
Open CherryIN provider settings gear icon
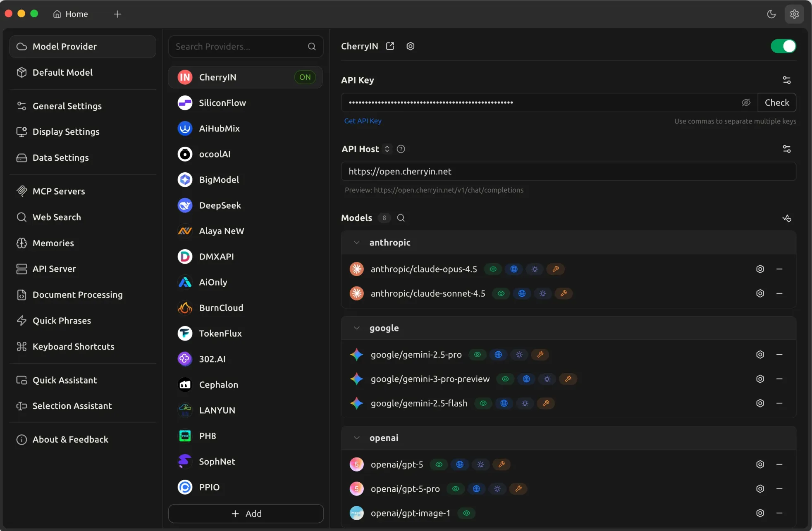click(410, 46)
